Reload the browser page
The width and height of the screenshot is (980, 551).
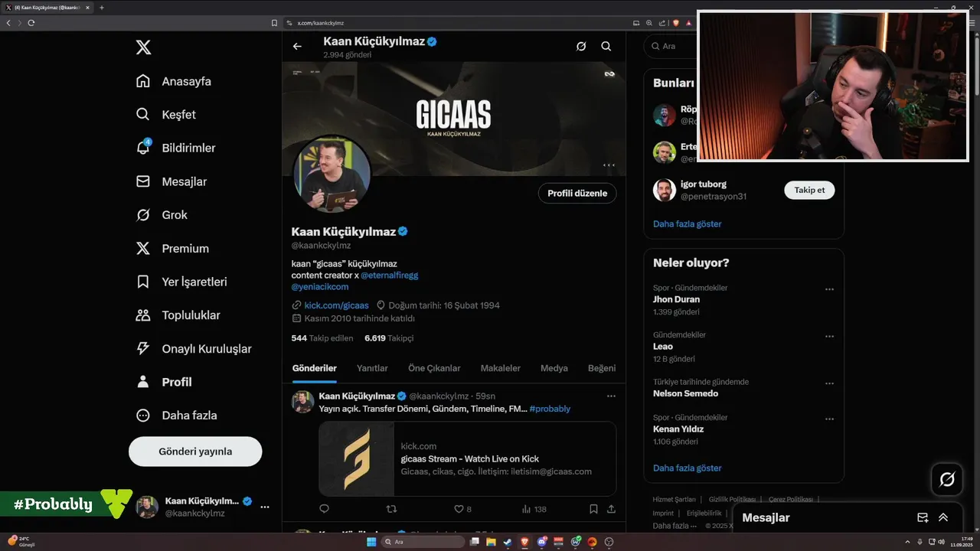tap(31, 23)
